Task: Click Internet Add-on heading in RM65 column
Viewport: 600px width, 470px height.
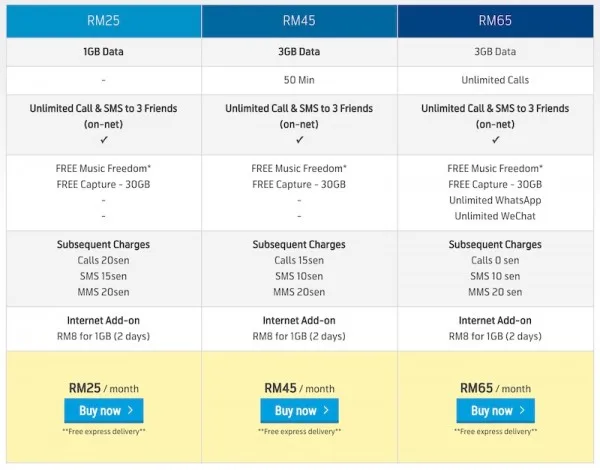Action: [x=495, y=320]
